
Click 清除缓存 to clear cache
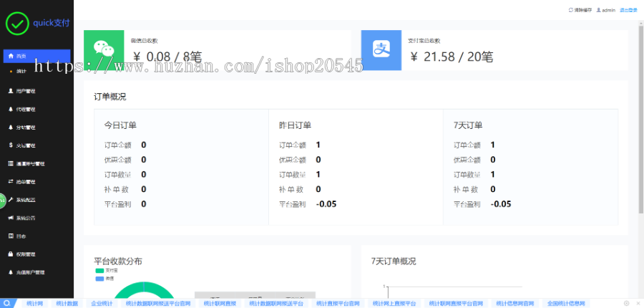[x=580, y=10]
